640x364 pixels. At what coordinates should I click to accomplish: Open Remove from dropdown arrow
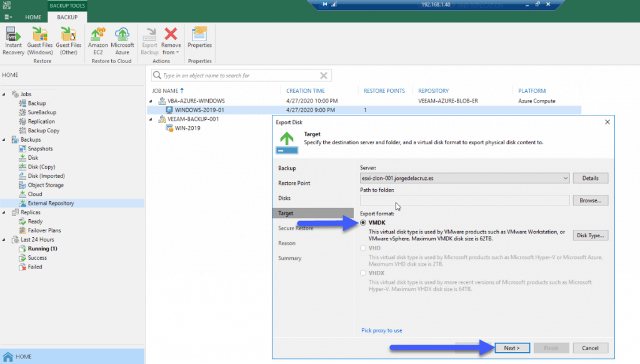[177, 52]
